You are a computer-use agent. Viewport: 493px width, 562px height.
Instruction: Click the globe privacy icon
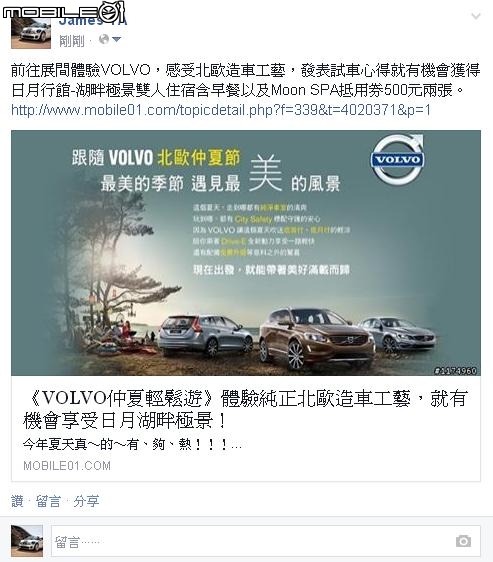point(104,39)
